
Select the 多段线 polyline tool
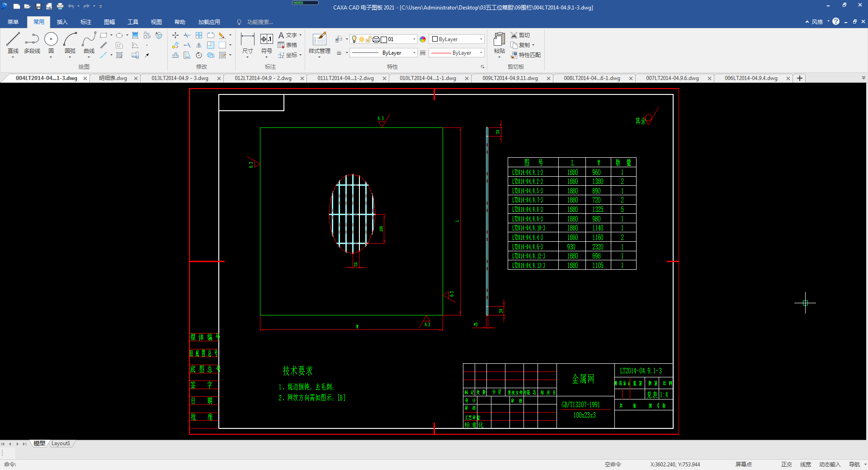[32, 44]
